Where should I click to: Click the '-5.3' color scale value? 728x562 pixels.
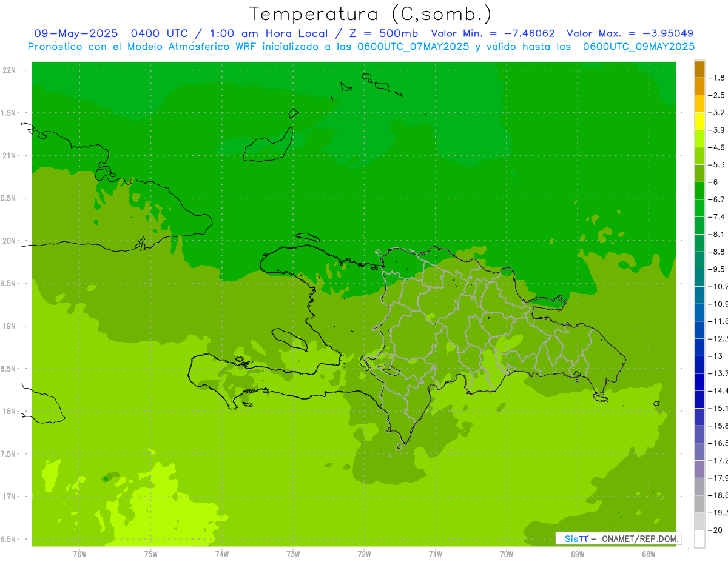(x=716, y=165)
